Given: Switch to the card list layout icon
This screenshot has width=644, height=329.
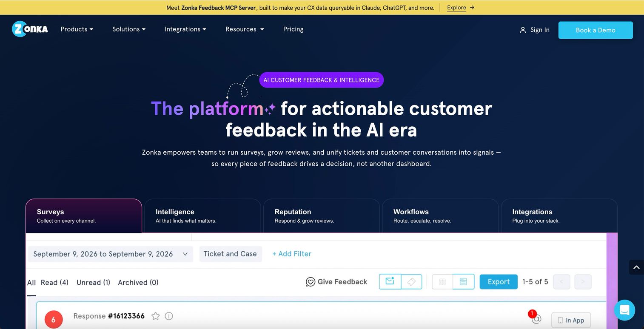Looking at the screenshot, I should click(x=464, y=281).
